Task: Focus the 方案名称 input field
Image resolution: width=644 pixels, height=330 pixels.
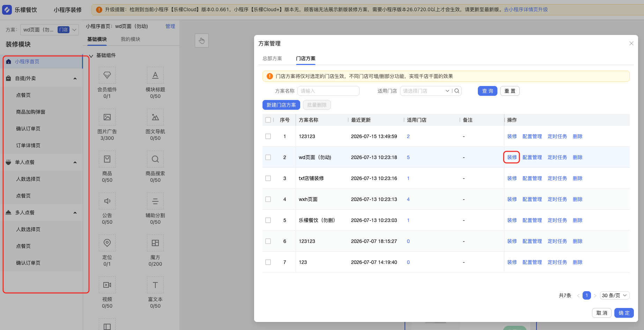Action: (328, 91)
